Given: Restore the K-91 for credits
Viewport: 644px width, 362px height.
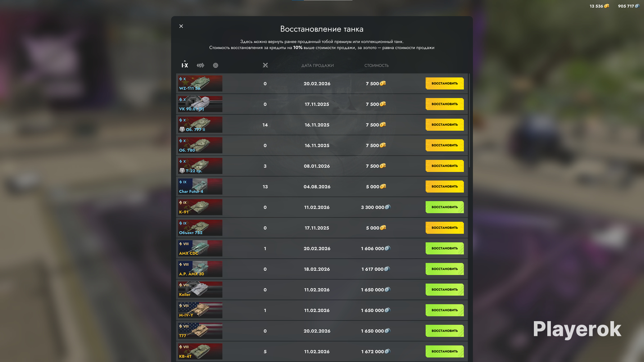Looking at the screenshot, I should (x=444, y=207).
